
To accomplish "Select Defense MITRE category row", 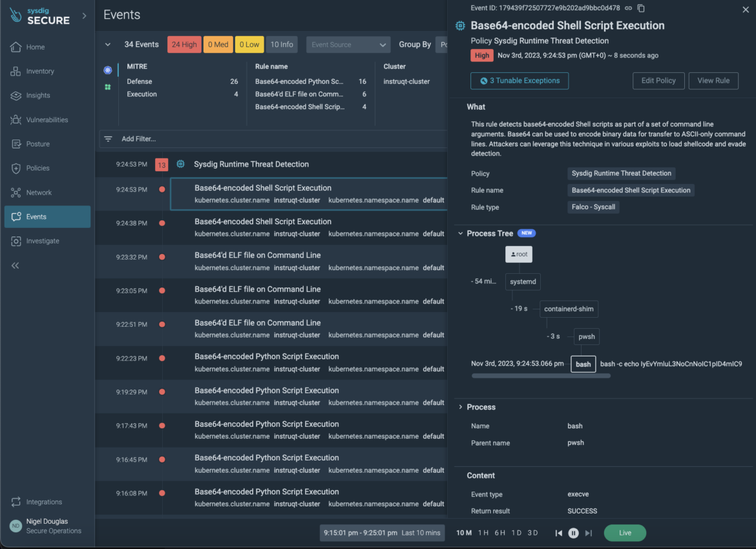I will point(182,81).
